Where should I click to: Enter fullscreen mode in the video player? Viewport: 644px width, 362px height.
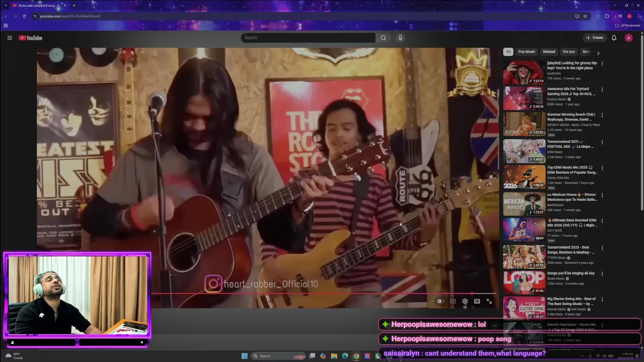pyautogui.click(x=489, y=301)
